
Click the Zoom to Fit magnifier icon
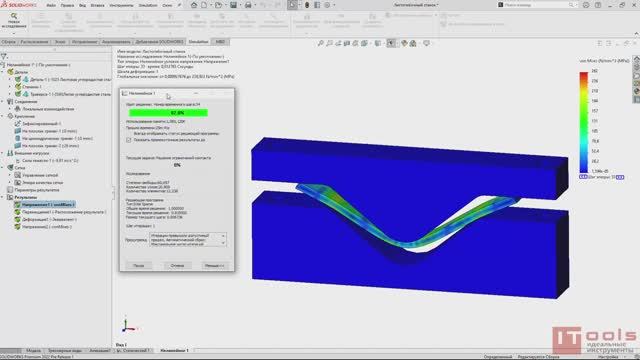pyautogui.click(x=321, y=43)
